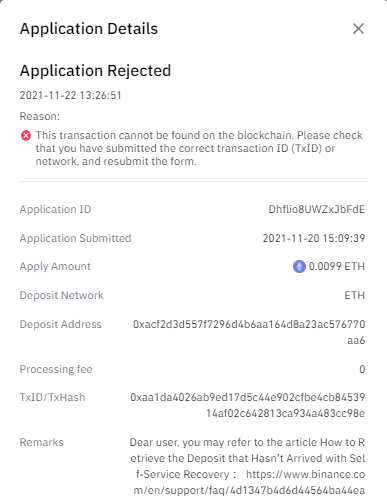Screen dimensions: 387x496
Task: Click the Ethereum coin icon
Action: (x=299, y=266)
